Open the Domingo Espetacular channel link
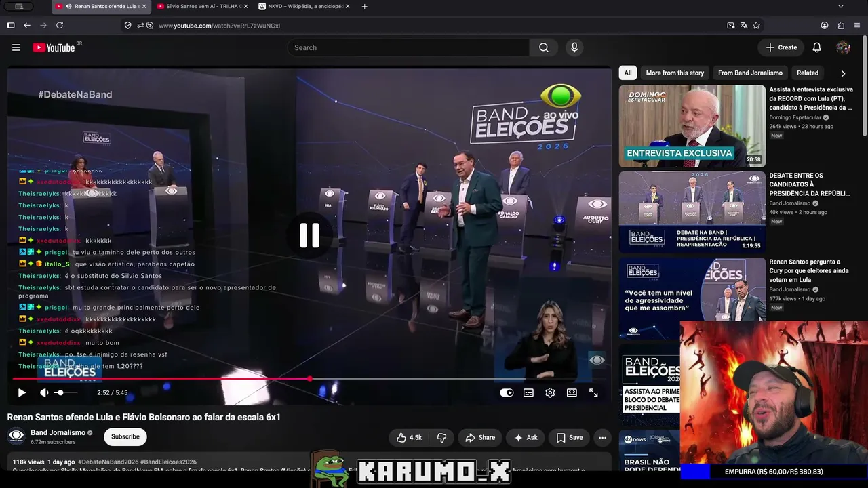Screen dimensions: 868x488 click(x=795, y=117)
